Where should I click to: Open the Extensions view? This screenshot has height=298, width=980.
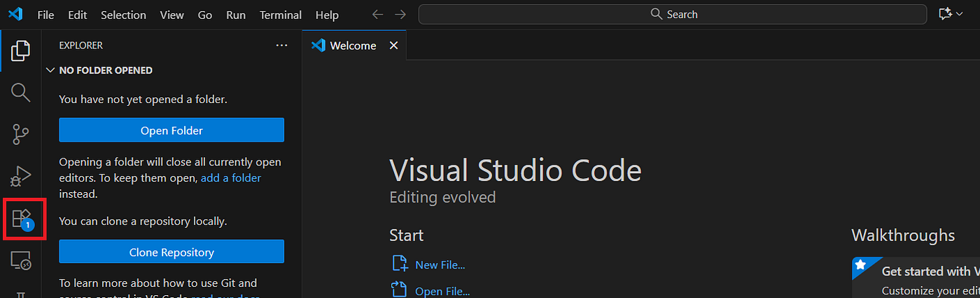[23, 219]
